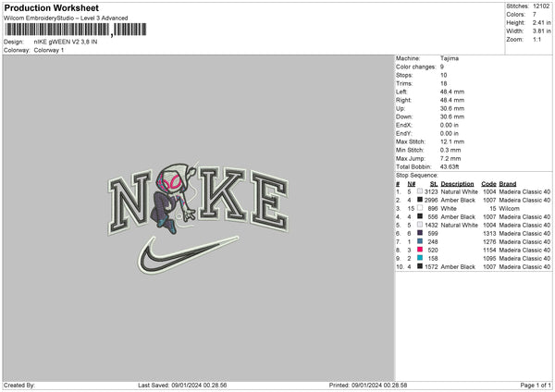The width and height of the screenshot is (555, 392).
Task: Click the Color changes value 9
Action: 442,67
